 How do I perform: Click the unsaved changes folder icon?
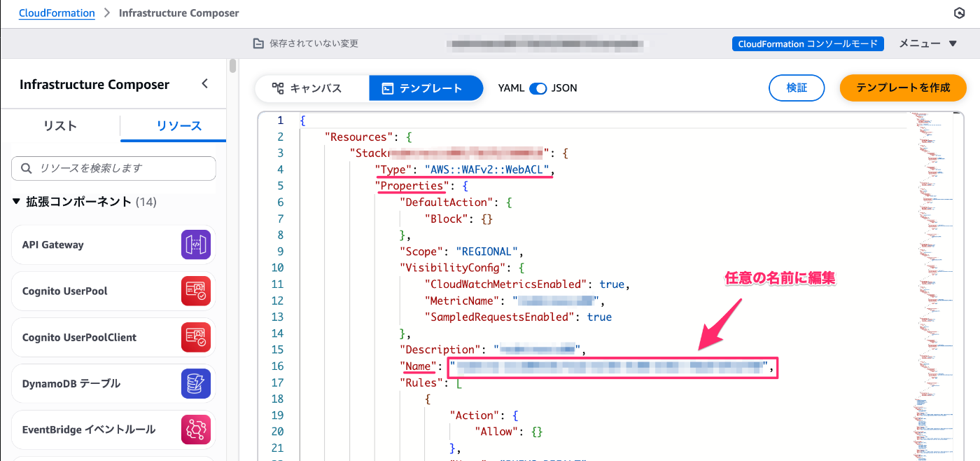tap(258, 43)
